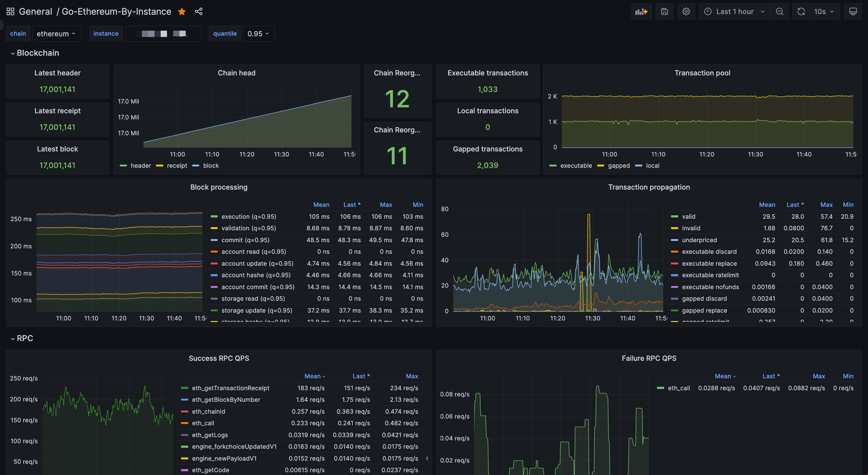This screenshot has height=475, width=868.
Task: Click the dashboard grid icon
Action: coord(10,12)
